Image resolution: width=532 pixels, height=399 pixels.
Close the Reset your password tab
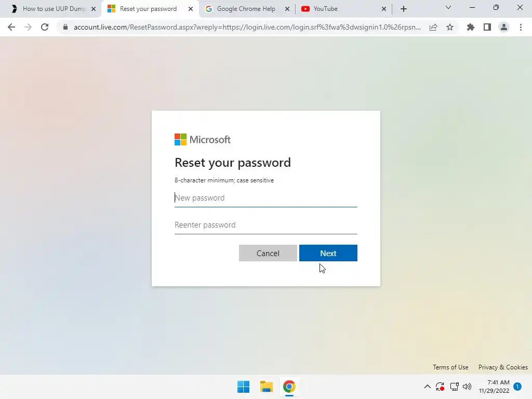coord(191,9)
